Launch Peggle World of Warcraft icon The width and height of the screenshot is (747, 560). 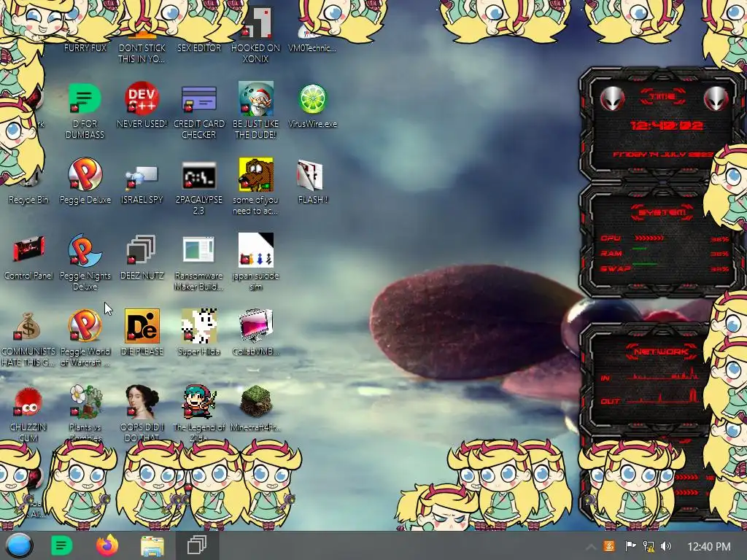85,326
